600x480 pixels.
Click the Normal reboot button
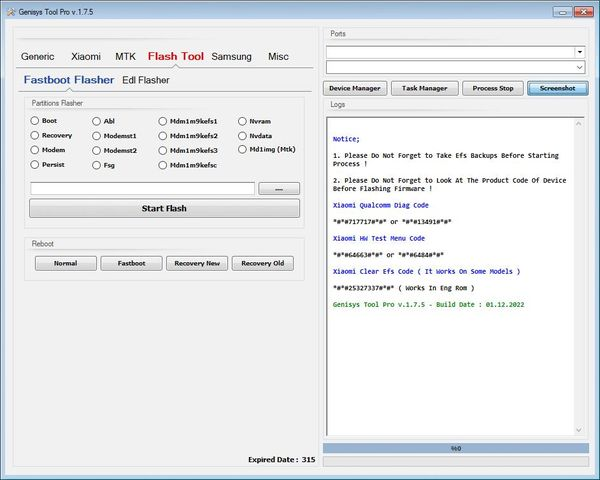click(x=66, y=263)
